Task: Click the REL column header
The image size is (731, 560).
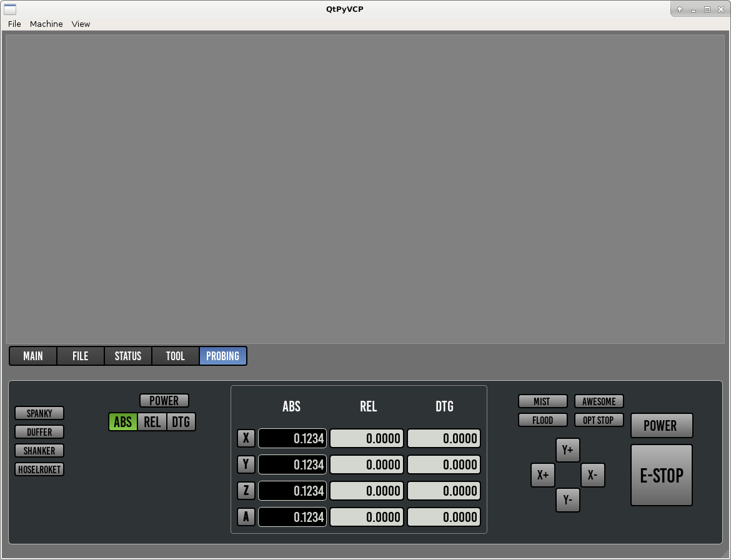Action: click(368, 406)
